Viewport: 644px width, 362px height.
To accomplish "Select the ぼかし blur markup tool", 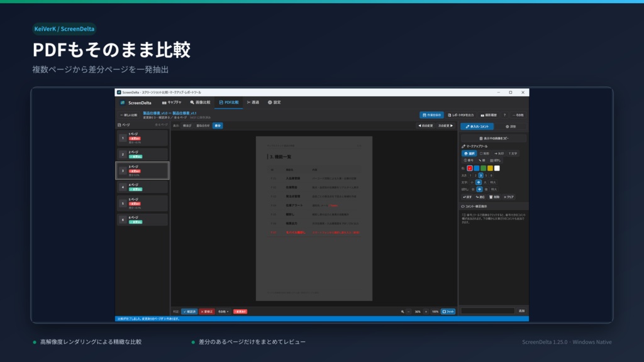I will pyautogui.click(x=496, y=160).
